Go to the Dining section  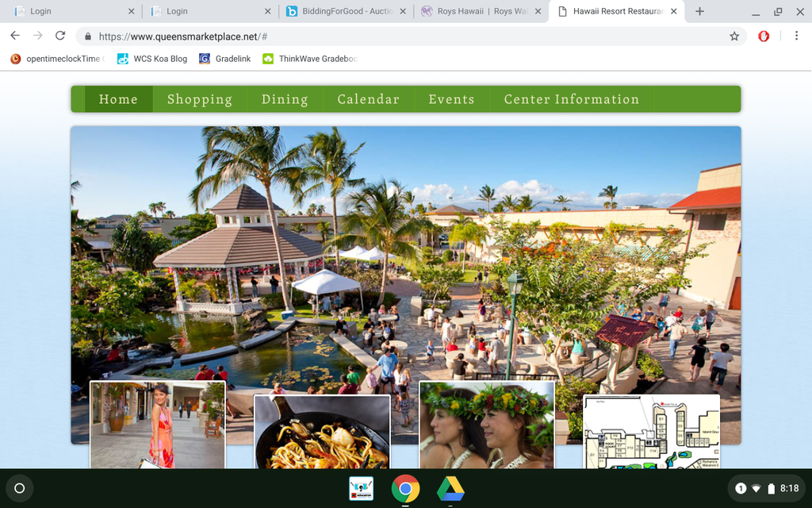(x=284, y=99)
